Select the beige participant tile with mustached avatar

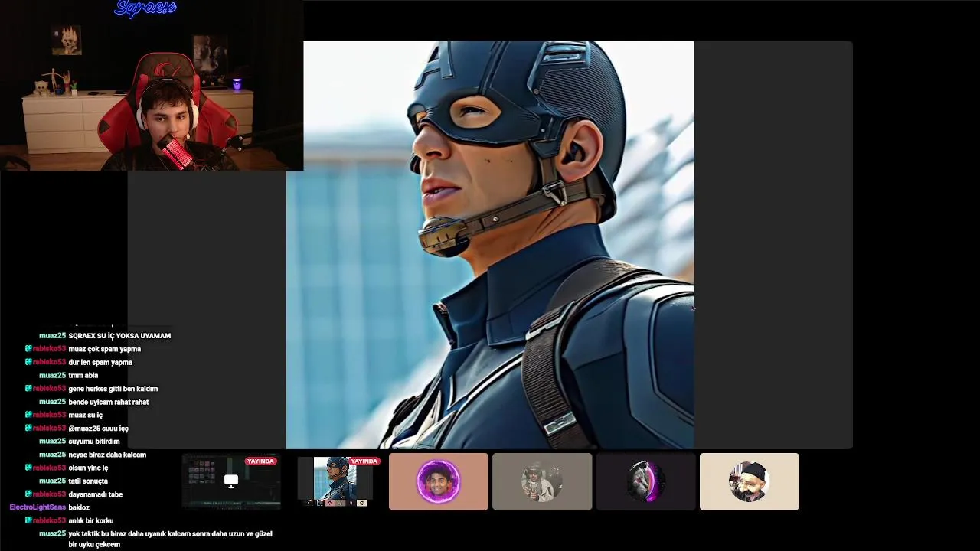point(750,481)
